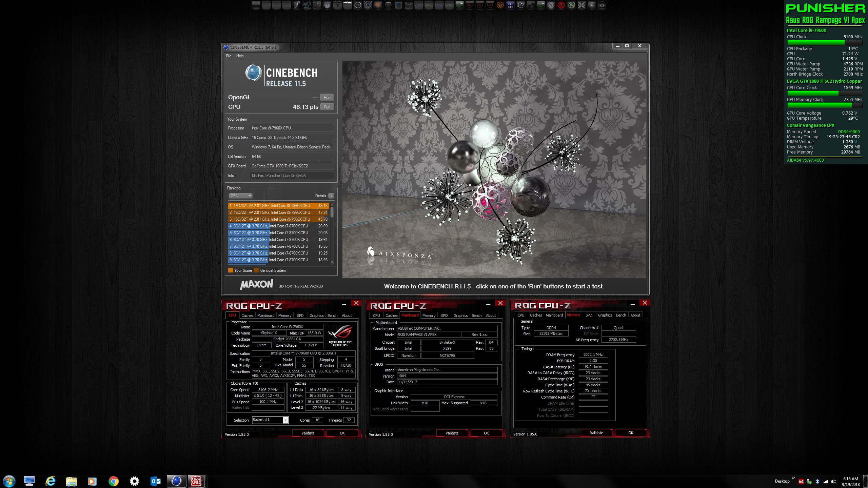Click the Bluetooth tray icon

pyautogui.click(x=817, y=482)
